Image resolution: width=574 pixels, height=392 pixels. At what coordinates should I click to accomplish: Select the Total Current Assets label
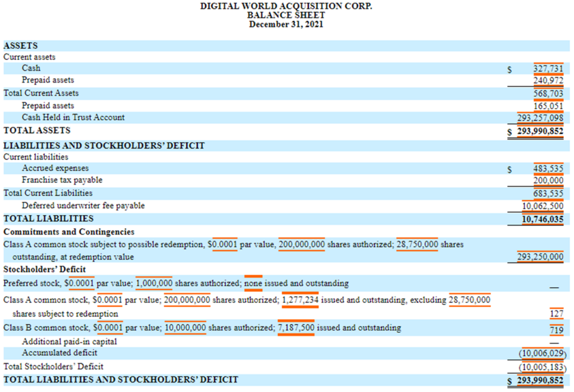tap(41, 93)
